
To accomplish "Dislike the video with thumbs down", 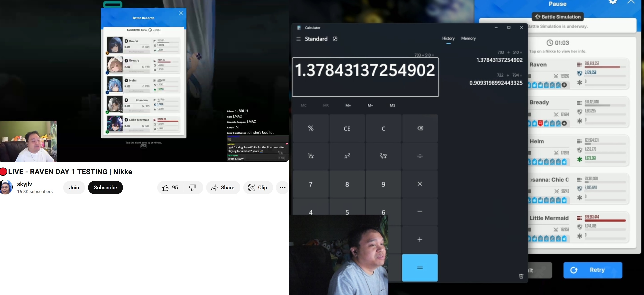I will pyautogui.click(x=193, y=187).
